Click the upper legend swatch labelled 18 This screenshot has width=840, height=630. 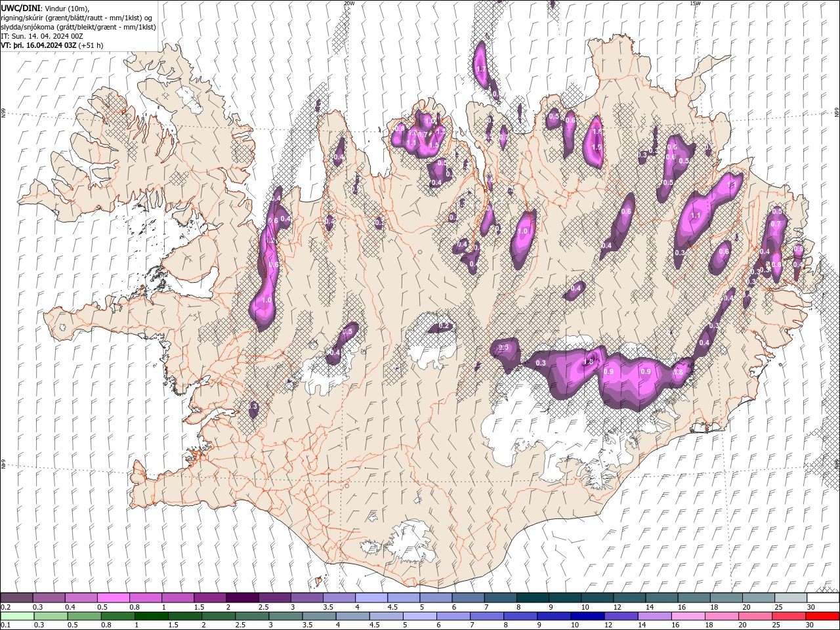click(x=726, y=598)
